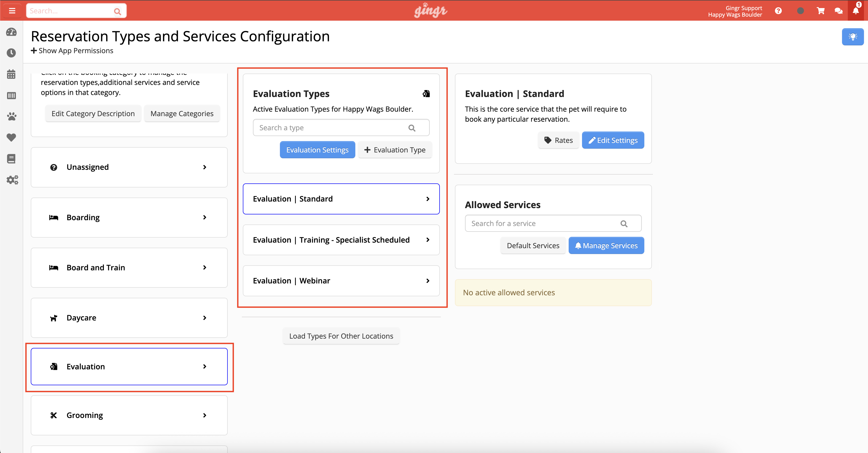The image size is (868, 453).
Task: Open the shopping cart icon
Action: click(821, 11)
